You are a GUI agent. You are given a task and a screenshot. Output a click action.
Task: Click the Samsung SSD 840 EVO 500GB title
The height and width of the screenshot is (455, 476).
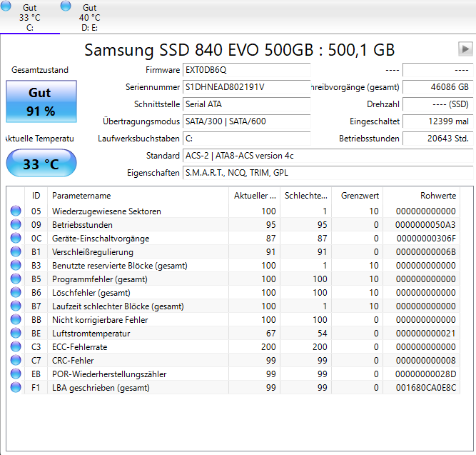point(239,50)
